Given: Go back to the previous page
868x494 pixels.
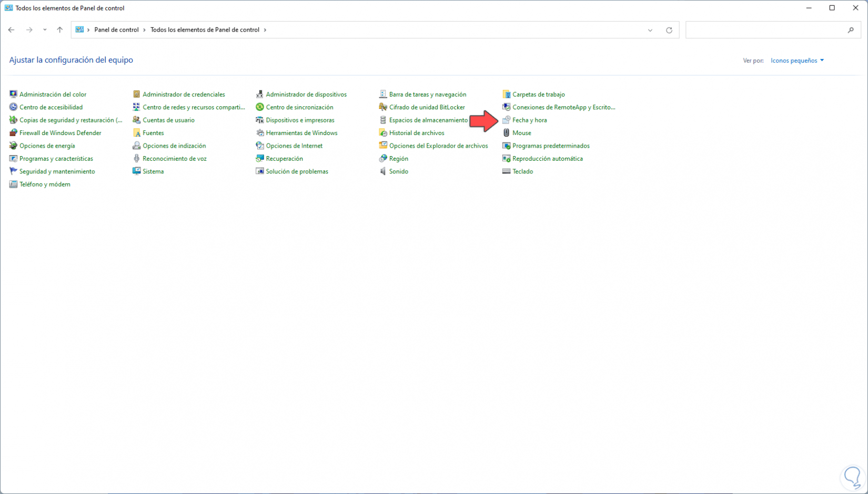Looking at the screenshot, I should tap(11, 30).
